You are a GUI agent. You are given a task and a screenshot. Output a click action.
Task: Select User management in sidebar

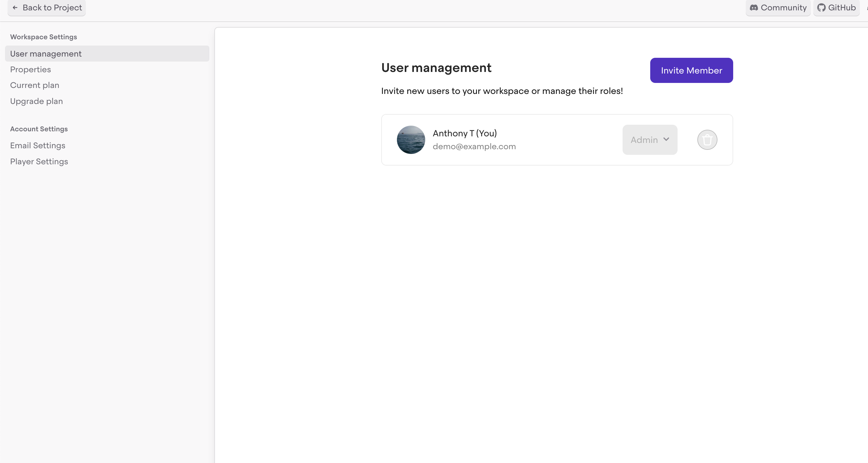point(107,53)
